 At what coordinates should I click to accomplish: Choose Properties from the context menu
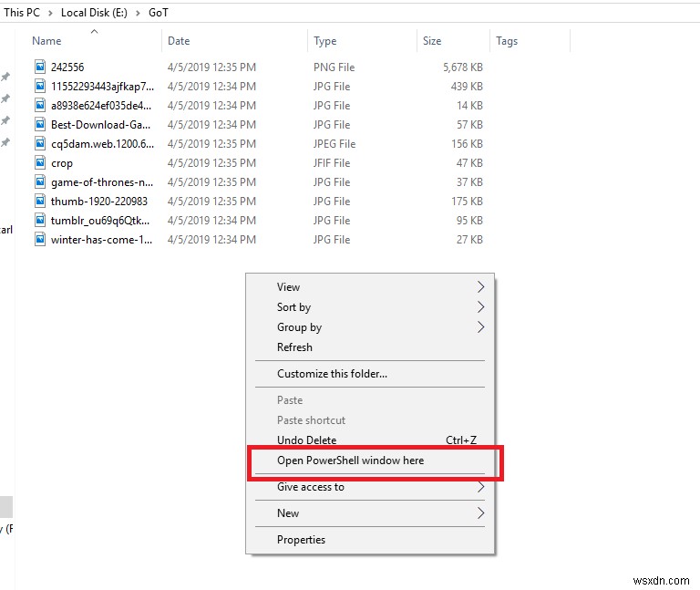pos(370,539)
